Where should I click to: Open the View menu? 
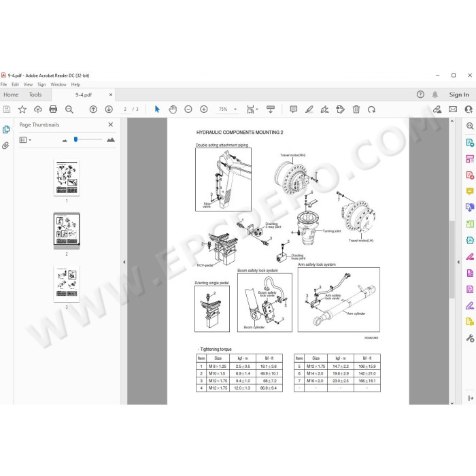(28, 84)
